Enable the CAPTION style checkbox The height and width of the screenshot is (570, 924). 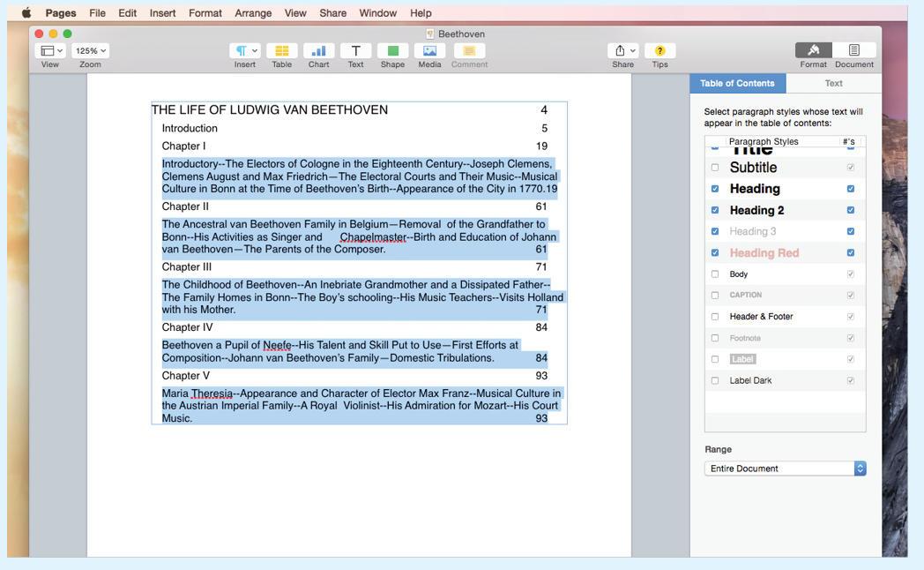point(715,296)
